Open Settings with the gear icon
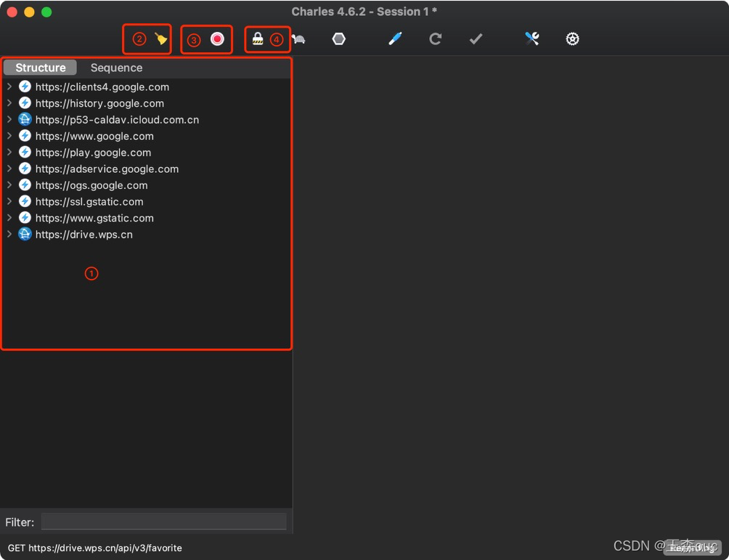 pos(572,39)
